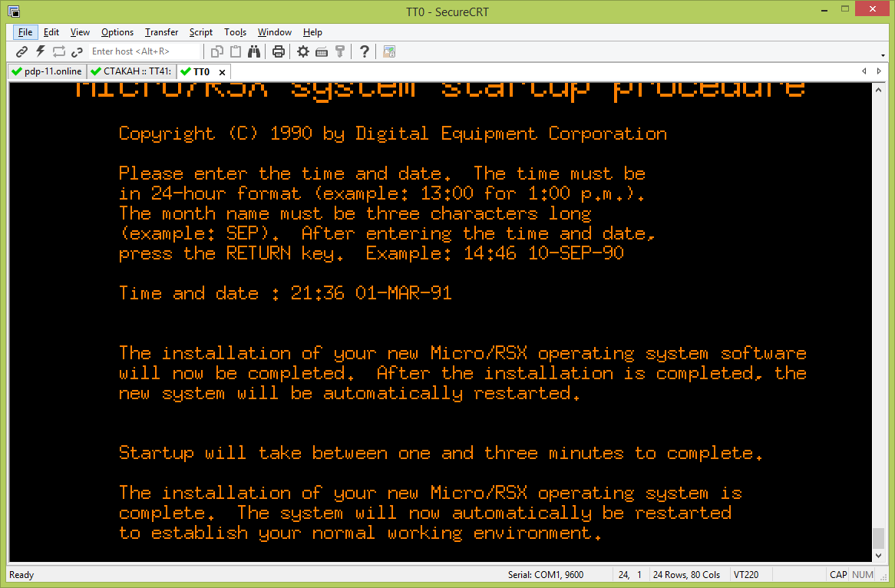
Task: Click the Reconnect toolbar icon
Action: (x=58, y=51)
